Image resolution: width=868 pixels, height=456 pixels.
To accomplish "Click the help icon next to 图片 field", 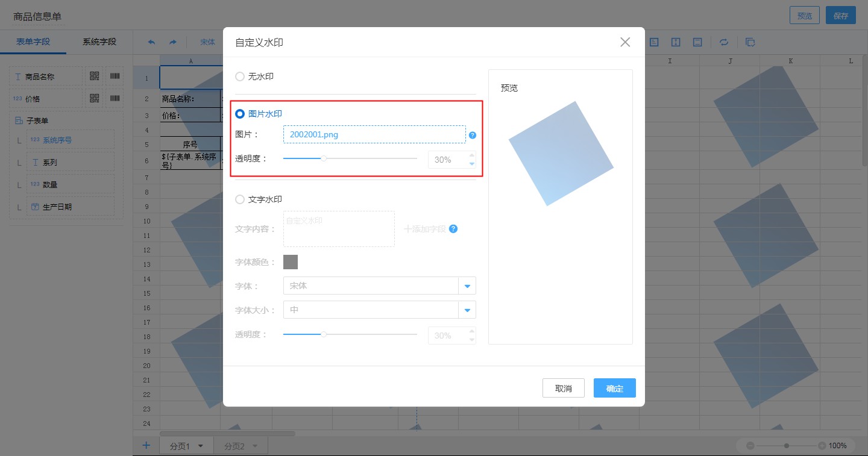I will pyautogui.click(x=473, y=135).
